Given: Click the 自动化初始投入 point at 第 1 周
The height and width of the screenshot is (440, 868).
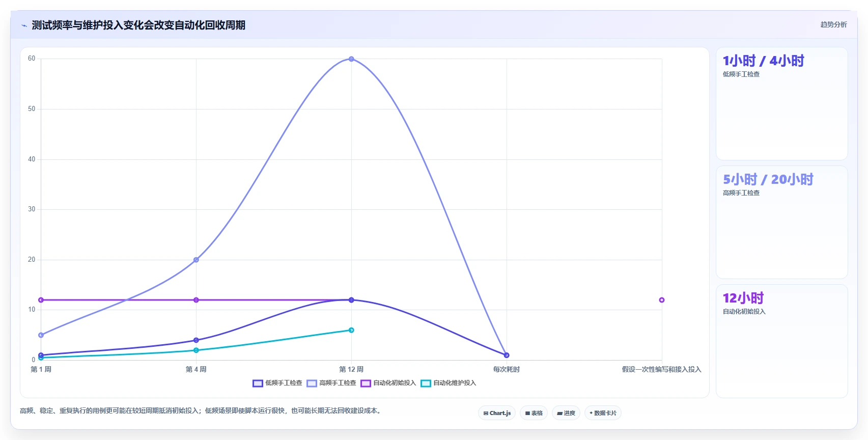Looking at the screenshot, I should tap(41, 300).
